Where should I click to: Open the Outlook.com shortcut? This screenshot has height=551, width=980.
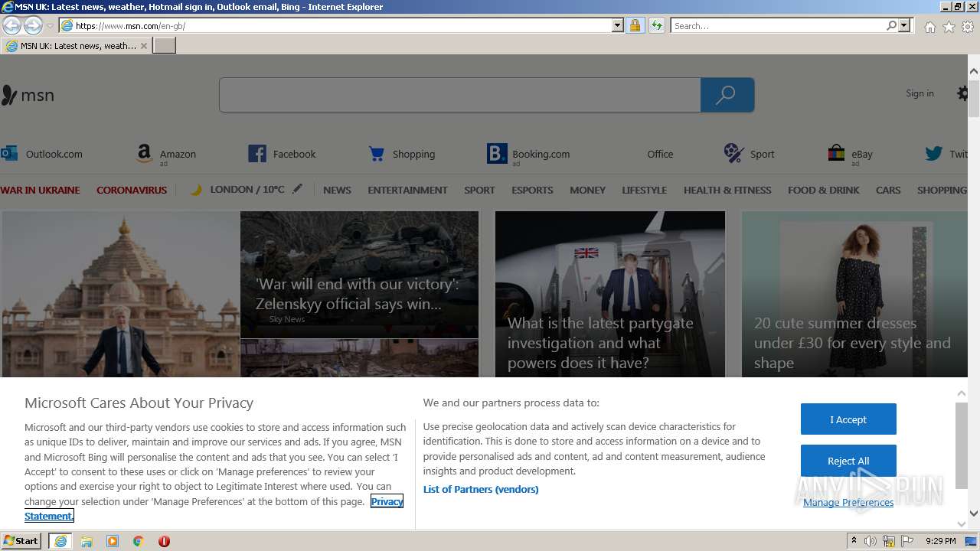(x=41, y=154)
